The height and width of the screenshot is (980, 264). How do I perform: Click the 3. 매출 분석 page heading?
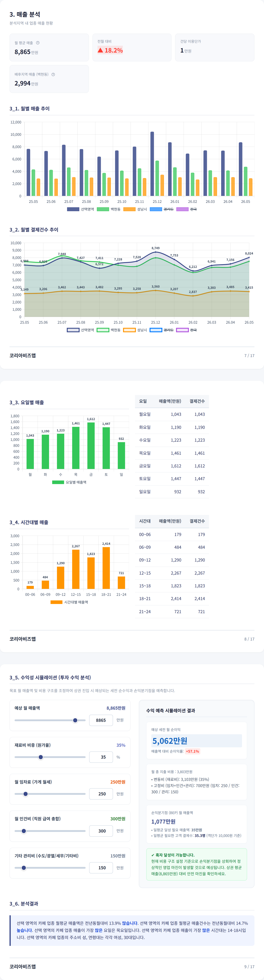(x=25, y=14)
